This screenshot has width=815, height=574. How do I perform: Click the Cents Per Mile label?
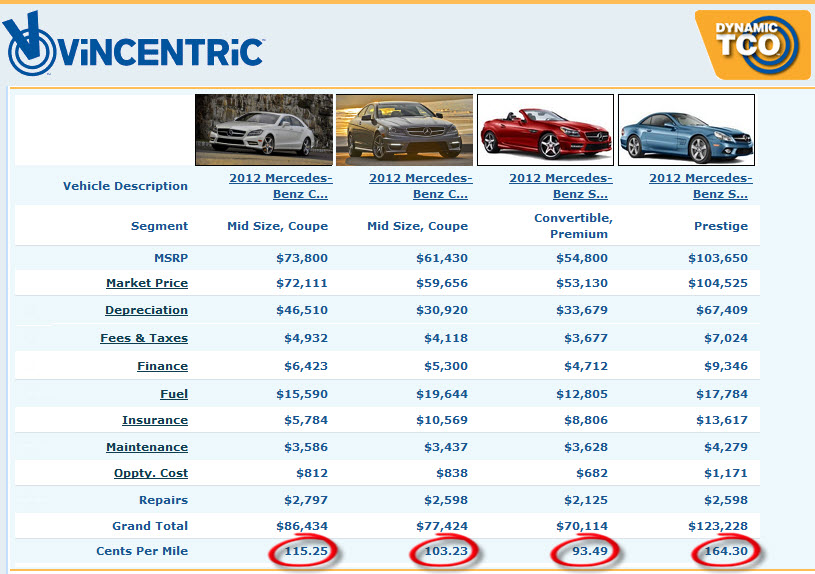tap(142, 551)
